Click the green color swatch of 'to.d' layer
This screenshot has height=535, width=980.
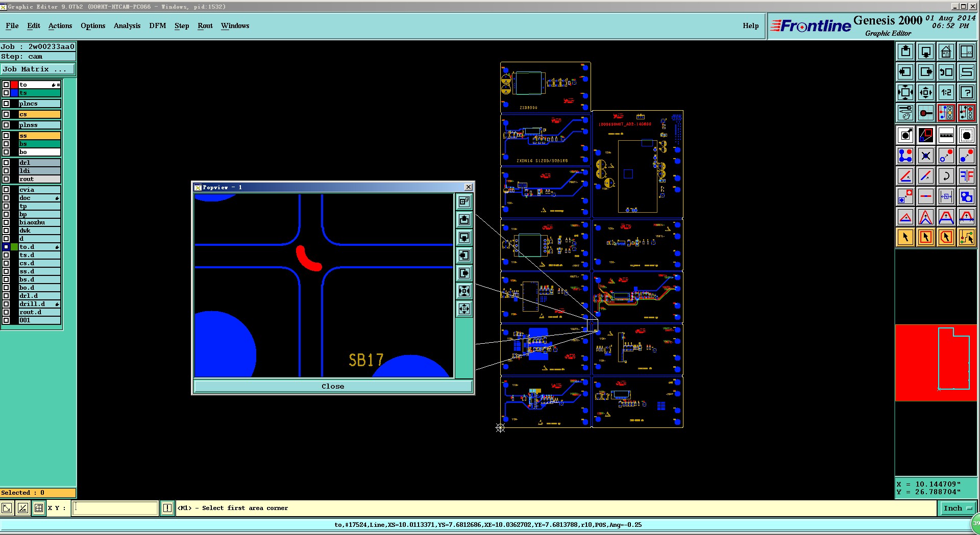click(14, 247)
